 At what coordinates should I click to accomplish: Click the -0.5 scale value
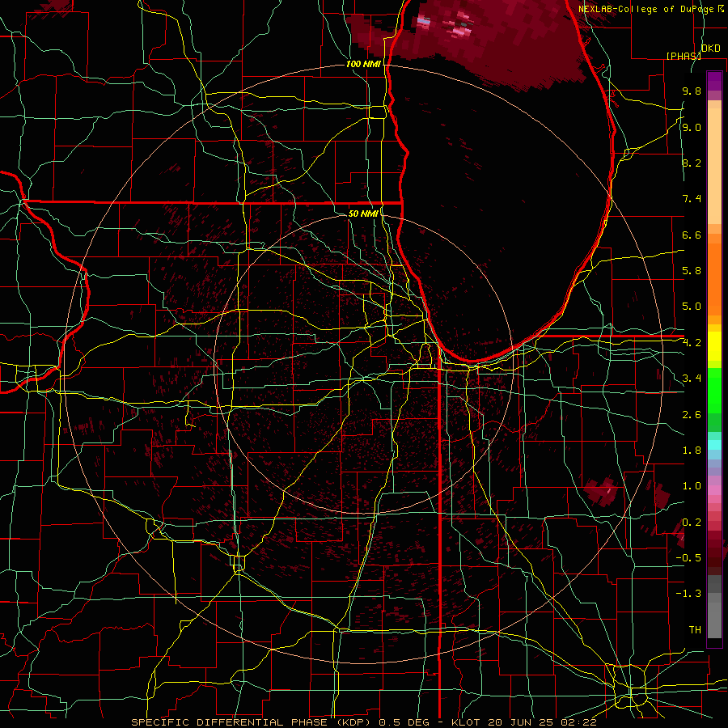click(x=688, y=558)
